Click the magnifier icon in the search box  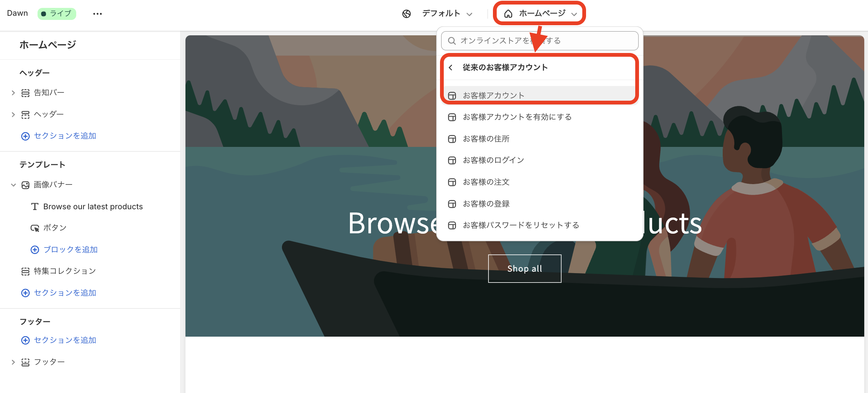coord(452,41)
